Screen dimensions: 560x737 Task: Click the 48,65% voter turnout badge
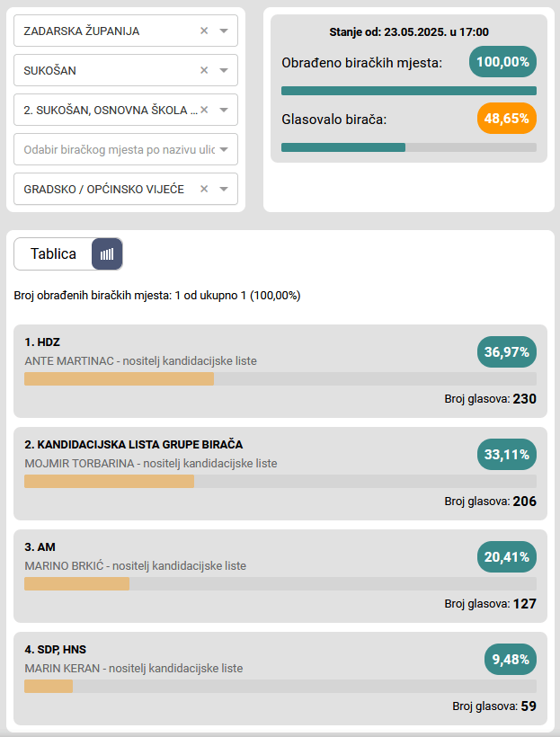[x=506, y=119]
